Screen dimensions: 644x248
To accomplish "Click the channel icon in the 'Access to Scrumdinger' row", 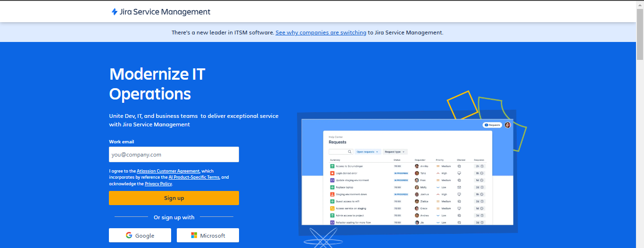I will [x=459, y=166].
